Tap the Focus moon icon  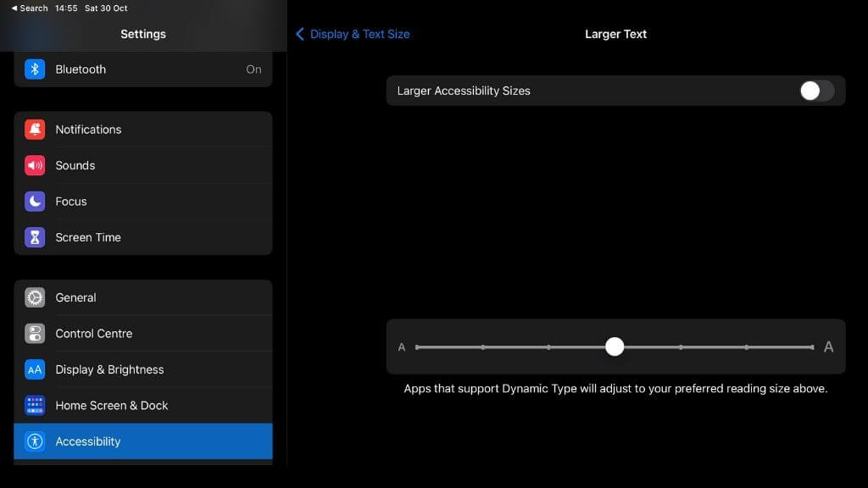34,202
